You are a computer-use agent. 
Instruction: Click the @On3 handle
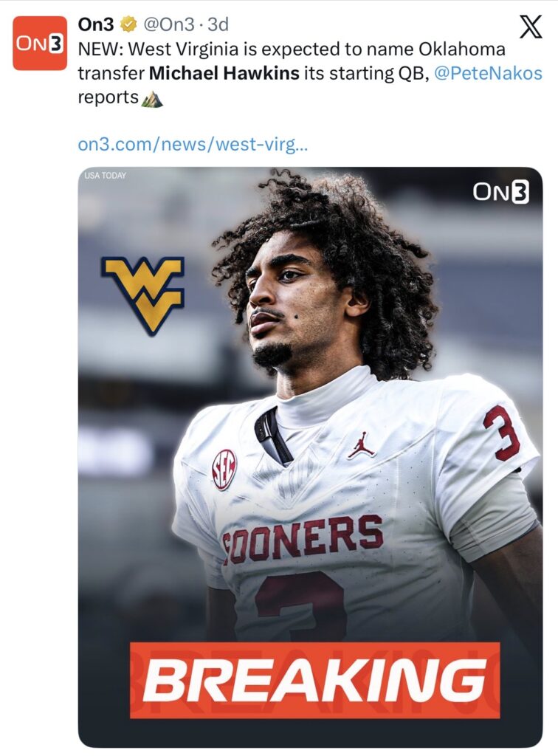click(168, 24)
